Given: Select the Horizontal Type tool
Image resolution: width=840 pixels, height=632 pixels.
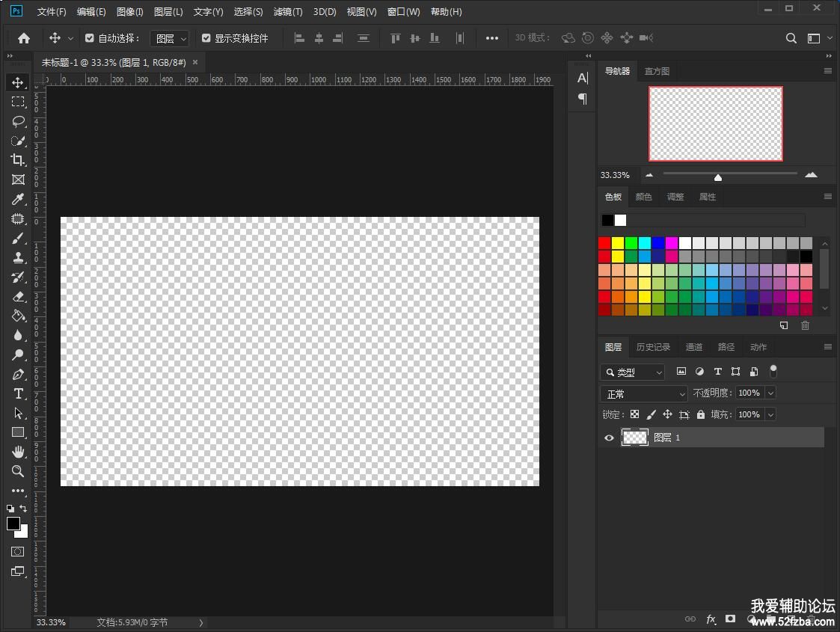Looking at the screenshot, I should [18, 394].
